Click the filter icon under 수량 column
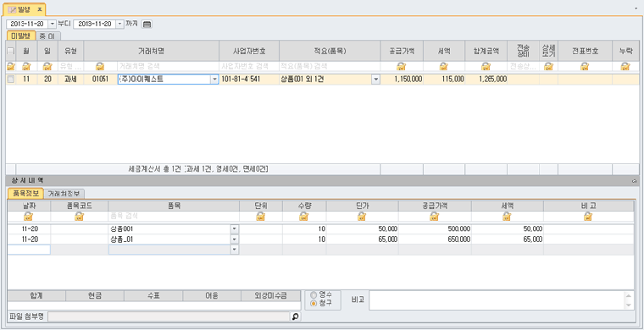Image resolution: width=644 pixels, height=330 pixels. pos(304,217)
